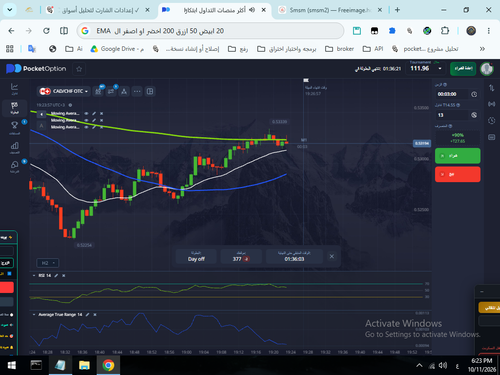Click the current price label on axis
The image size is (500, 375).
pyautogui.click(x=422, y=143)
